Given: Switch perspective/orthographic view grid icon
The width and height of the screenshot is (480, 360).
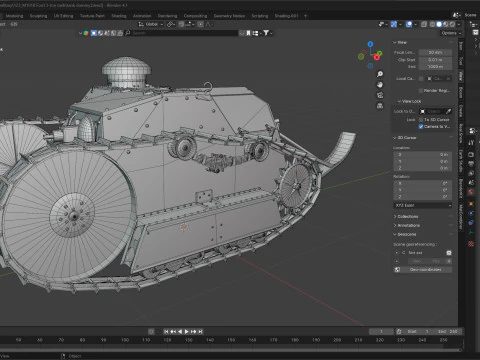Looking at the screenshot, I should point(380,106).
